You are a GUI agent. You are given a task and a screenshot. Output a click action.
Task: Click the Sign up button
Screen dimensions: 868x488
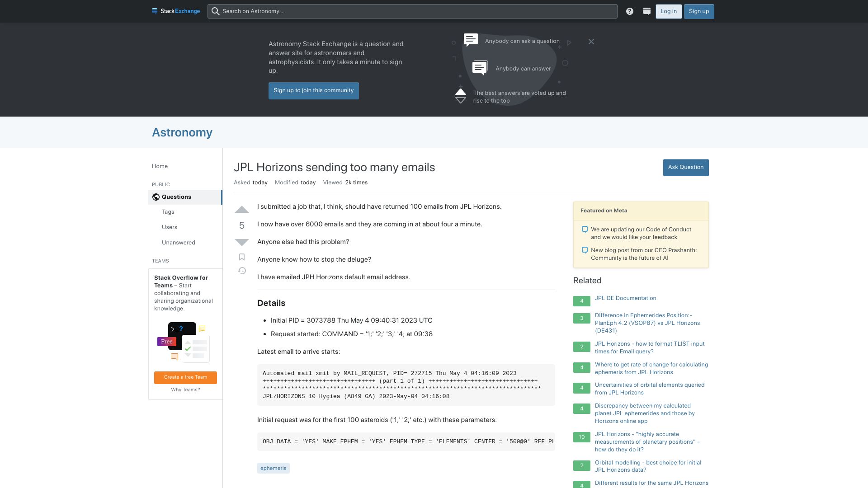(699, 11)
